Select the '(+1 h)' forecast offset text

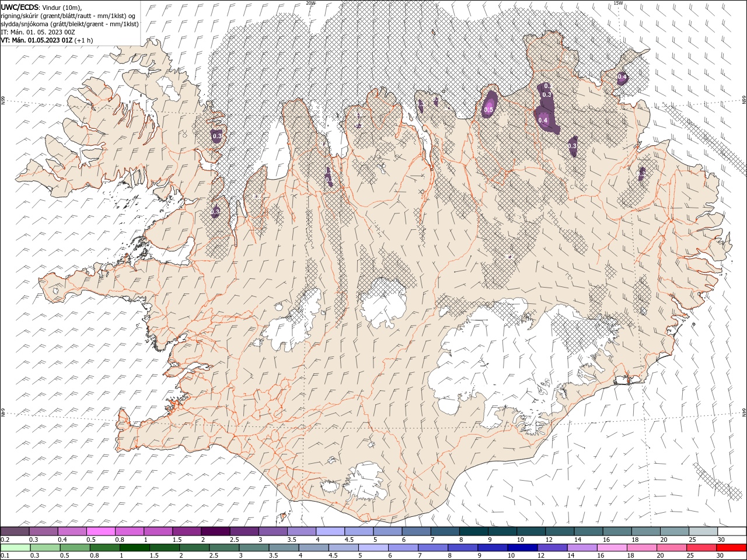[83, 40]
